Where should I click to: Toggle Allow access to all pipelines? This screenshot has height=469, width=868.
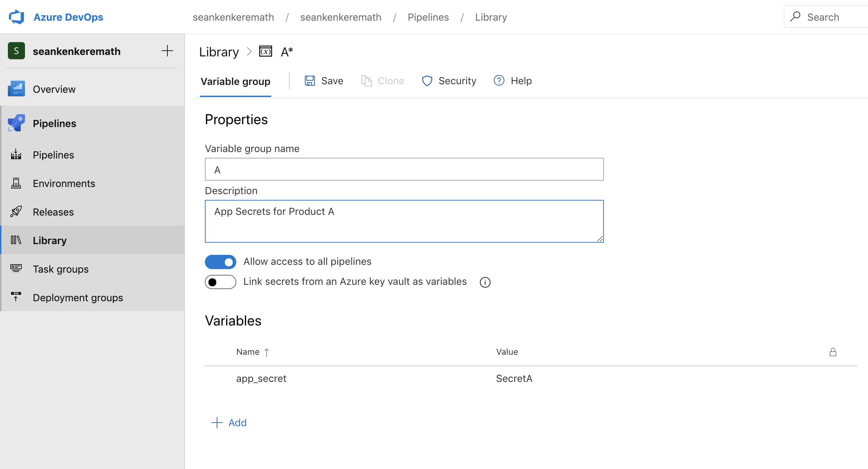(x=221, y=261)
